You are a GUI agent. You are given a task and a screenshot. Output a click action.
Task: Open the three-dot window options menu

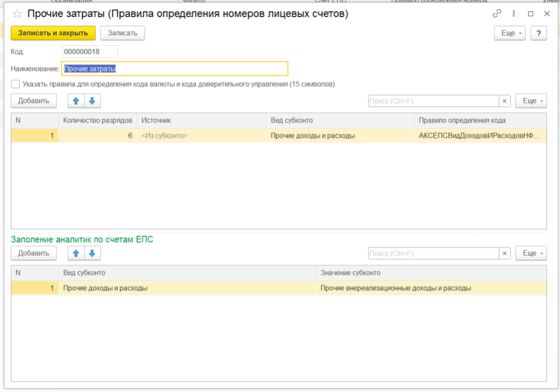point(514,14)
